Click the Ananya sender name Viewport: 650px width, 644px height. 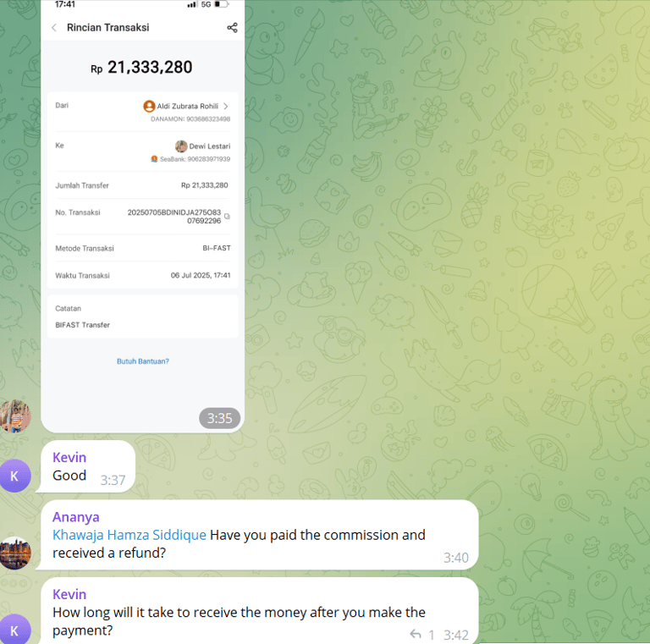tap(76, 517)
